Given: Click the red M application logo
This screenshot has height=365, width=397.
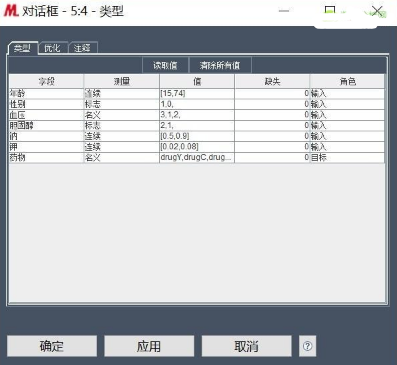Looking at the screenshot, I should click(x=11, y=11).
